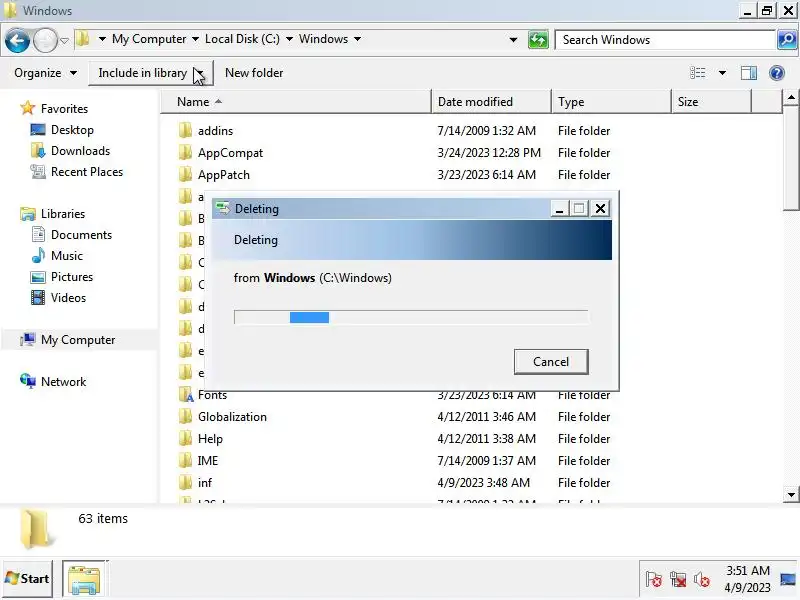The height and width of the screenshot is (600, 800).
Task: Open the view options dropdown arrow
Action: pos(722,73)
